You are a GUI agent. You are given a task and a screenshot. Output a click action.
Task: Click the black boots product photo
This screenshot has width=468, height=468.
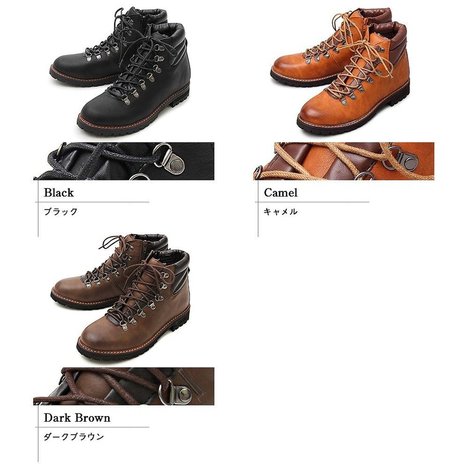click(120, 71)
